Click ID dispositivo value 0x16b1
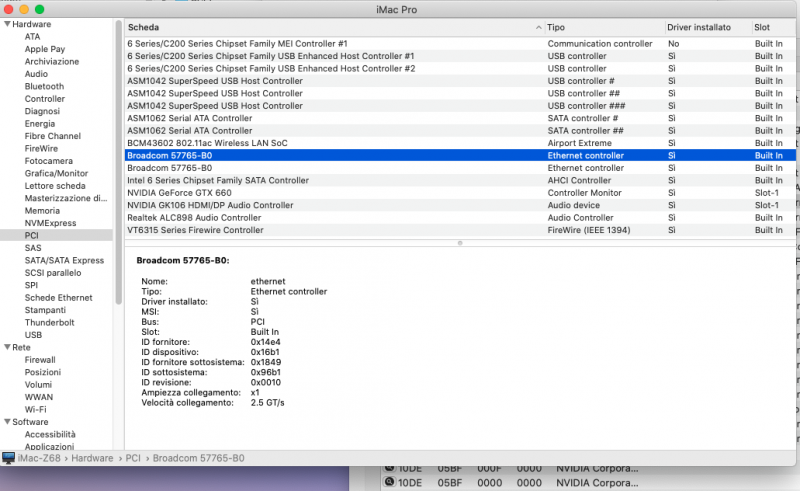Screen dimensions: 800x491 (x=265, y=352)
